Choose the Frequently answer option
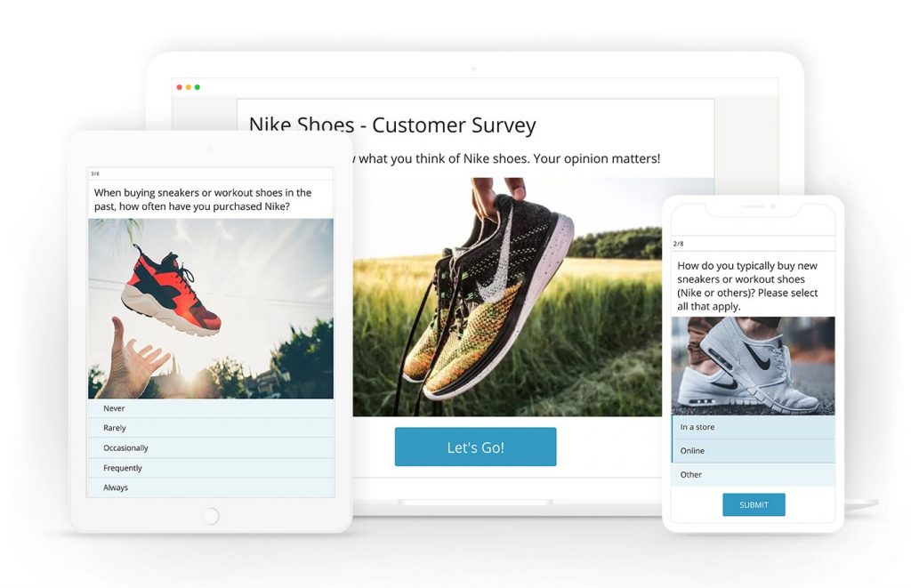 tap(211, 468)
